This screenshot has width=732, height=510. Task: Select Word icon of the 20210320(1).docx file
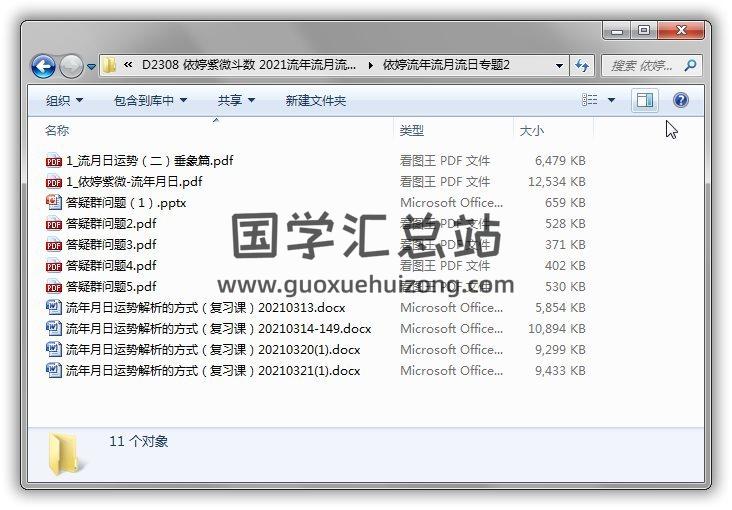(x=54, y=349)
